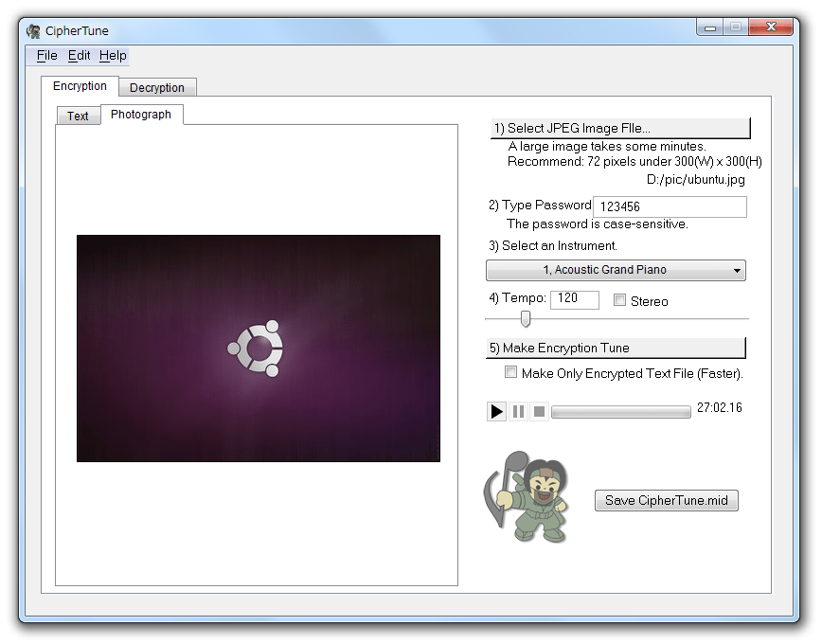Click the CipherTune title bar app icon
Screen dimensions: 822x644
pyautogui.click(x=33, y=31)
